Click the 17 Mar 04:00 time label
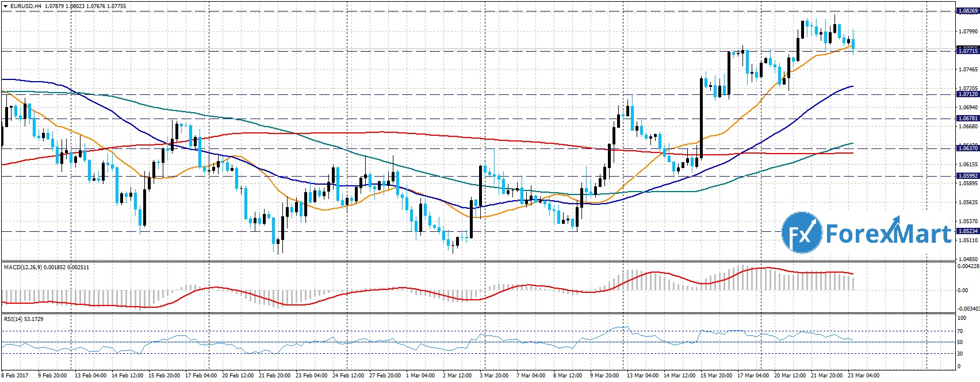Viewport: 980px width, 382px height. click(753, 376)
